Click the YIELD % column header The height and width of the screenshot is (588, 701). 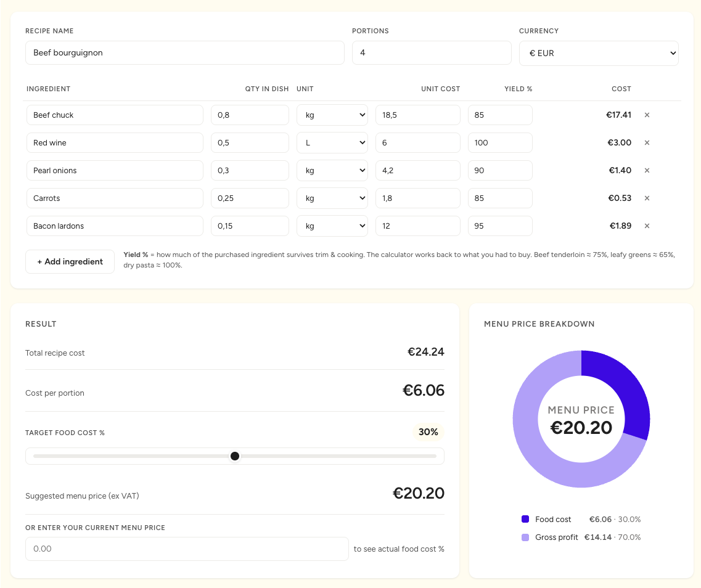tap(518, 89)
